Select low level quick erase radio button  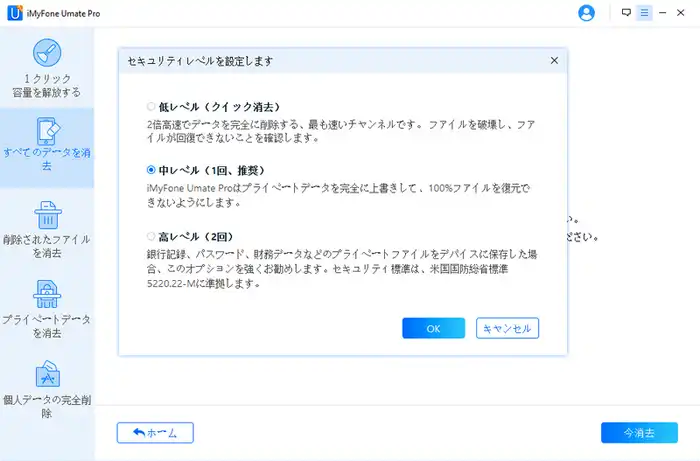coord(151,106)
